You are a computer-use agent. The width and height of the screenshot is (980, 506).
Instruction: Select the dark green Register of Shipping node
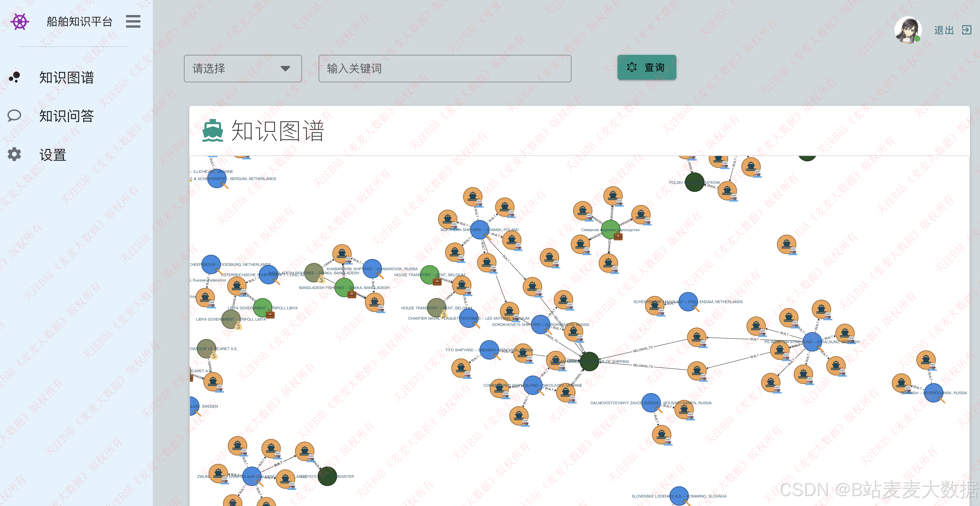589,362
